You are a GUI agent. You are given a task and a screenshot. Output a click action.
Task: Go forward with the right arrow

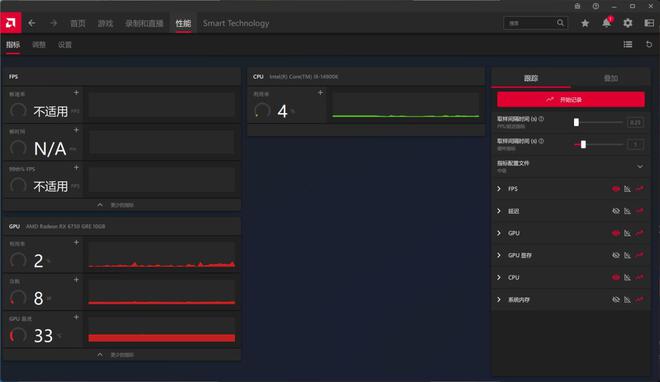click(x=53, y=23)
